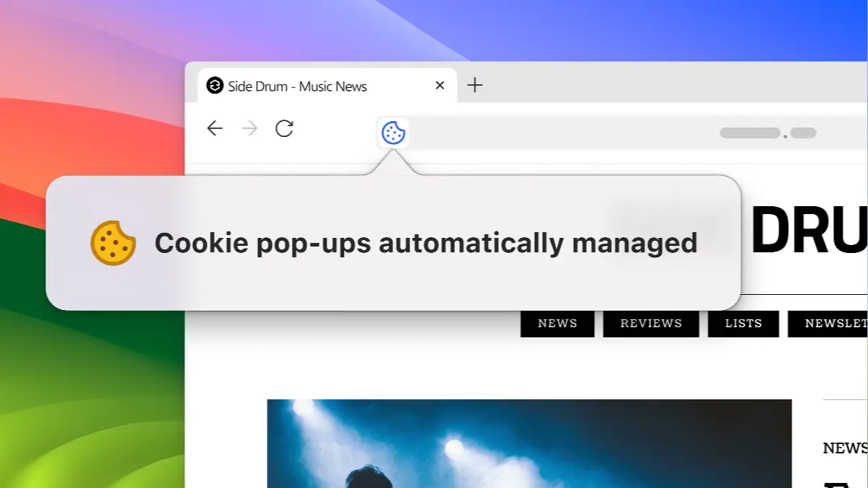Screen dimensions: 868x488
Task: Click the forward navigation arrow
Action: (x=249, y=128)
